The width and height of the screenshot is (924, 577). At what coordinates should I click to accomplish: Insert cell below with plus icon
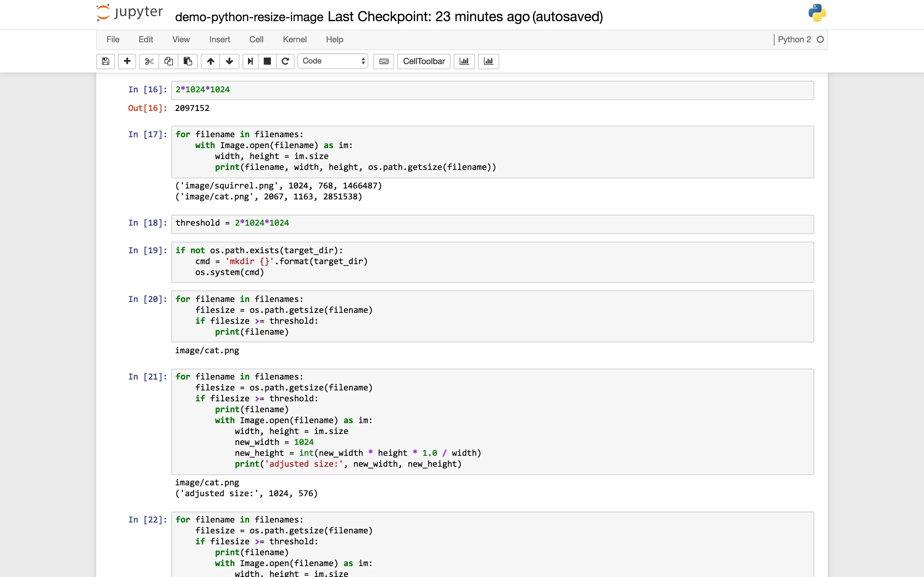click(x=127, y=61)
